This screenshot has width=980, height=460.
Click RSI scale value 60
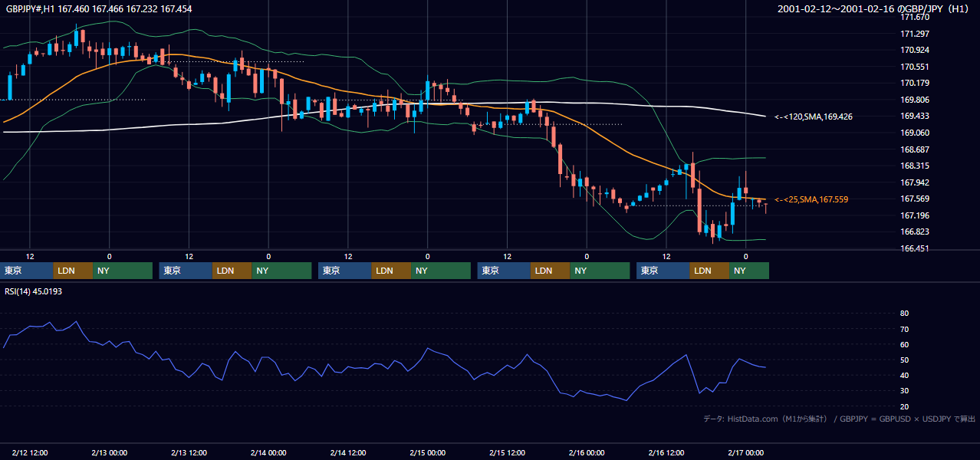point(905,344)
